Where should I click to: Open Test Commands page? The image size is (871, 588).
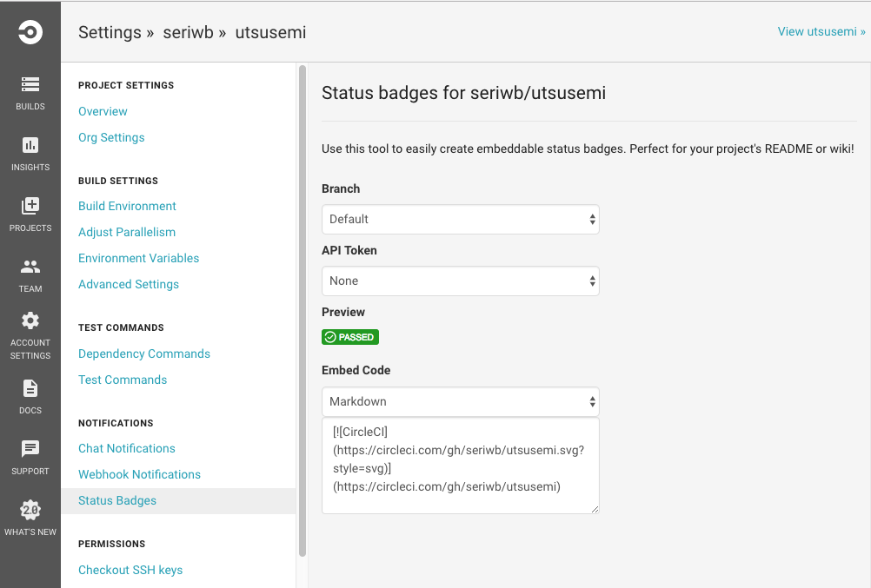pos(123,380)
